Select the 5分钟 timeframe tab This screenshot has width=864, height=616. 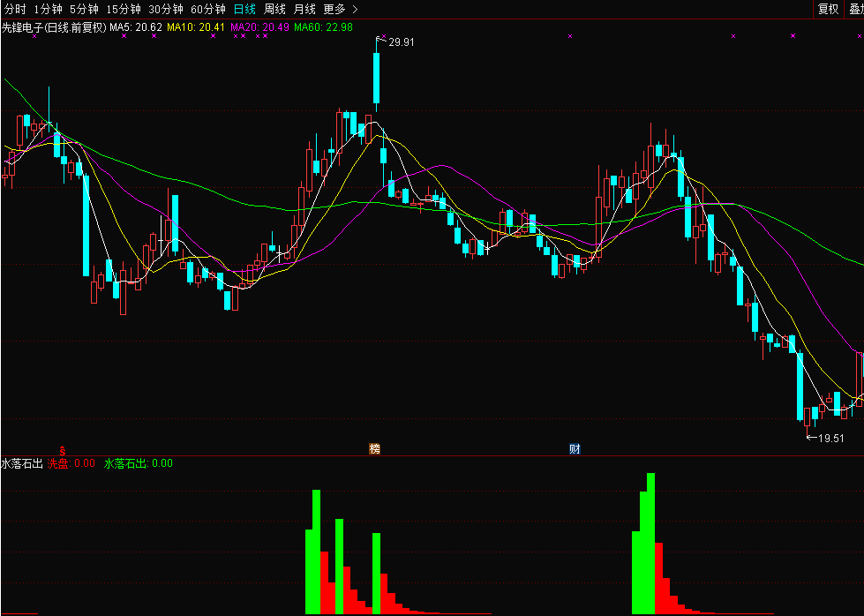click(x=84, y=10)
